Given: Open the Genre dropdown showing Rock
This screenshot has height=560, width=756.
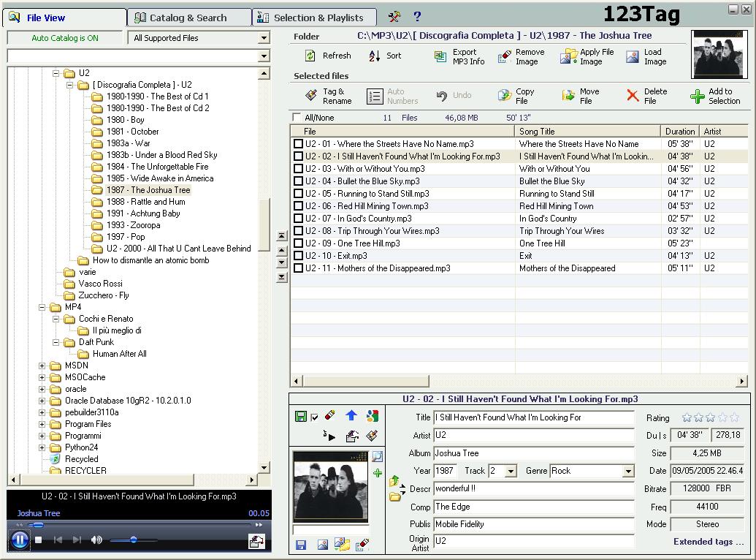Looking at the screenshot, I should tap(628, 472).
